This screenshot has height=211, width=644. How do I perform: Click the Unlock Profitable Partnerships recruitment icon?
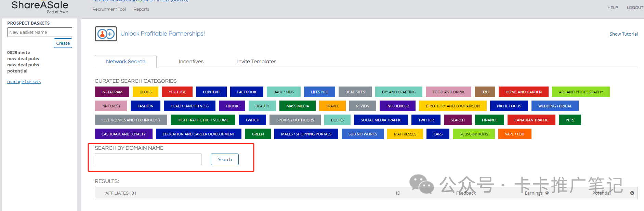pos(106,34)
